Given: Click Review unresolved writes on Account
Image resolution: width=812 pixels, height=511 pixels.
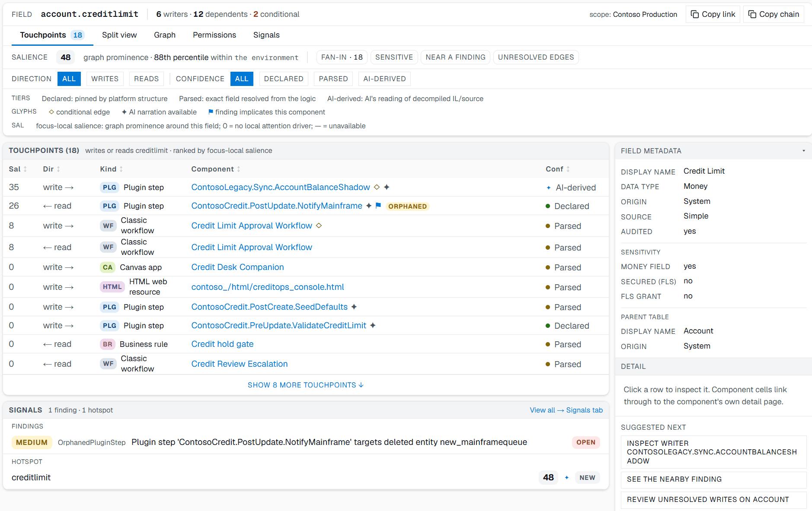Looking at the screenshot, I should (713, 500).
